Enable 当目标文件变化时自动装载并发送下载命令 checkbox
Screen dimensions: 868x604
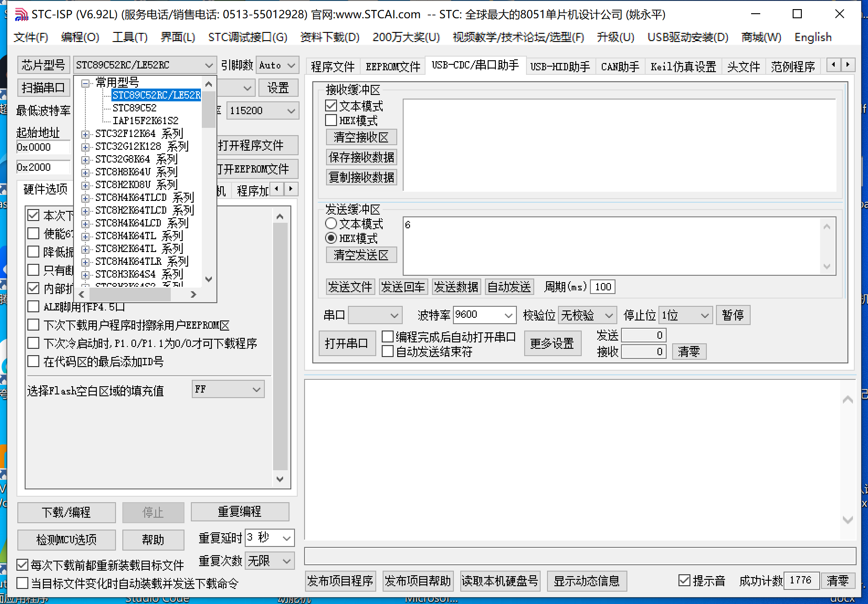tap(22, 583)
